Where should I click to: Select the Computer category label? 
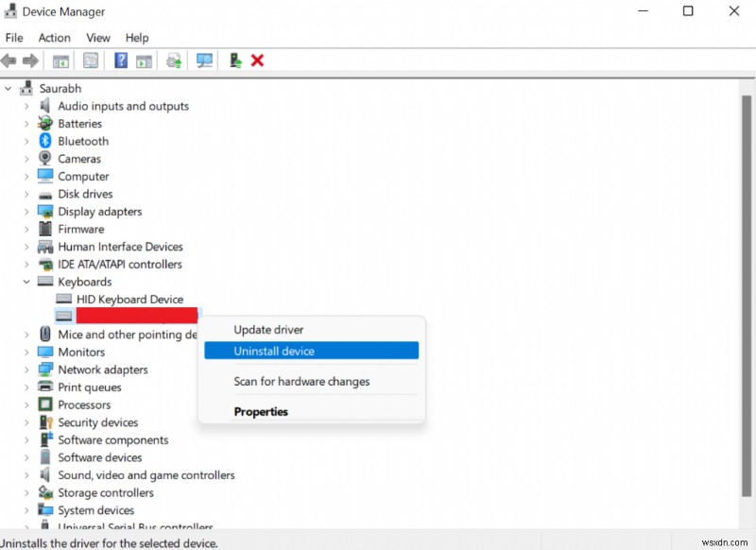tap(83, 177)
